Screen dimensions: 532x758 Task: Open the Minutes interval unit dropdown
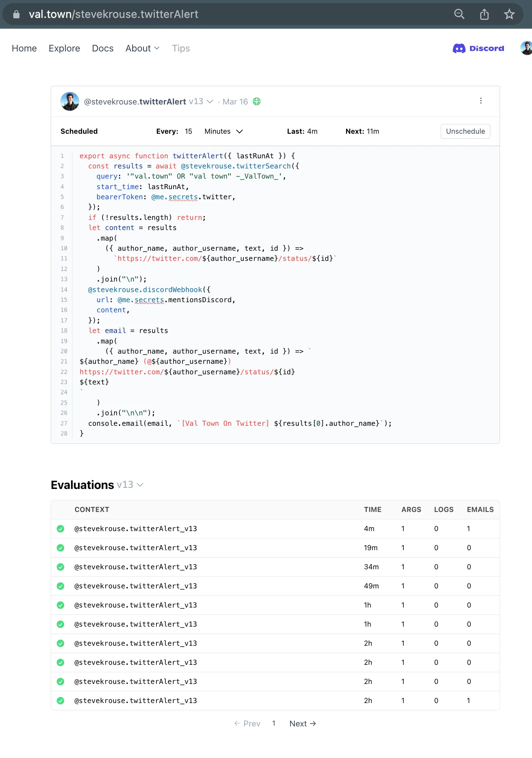(223, 131)
